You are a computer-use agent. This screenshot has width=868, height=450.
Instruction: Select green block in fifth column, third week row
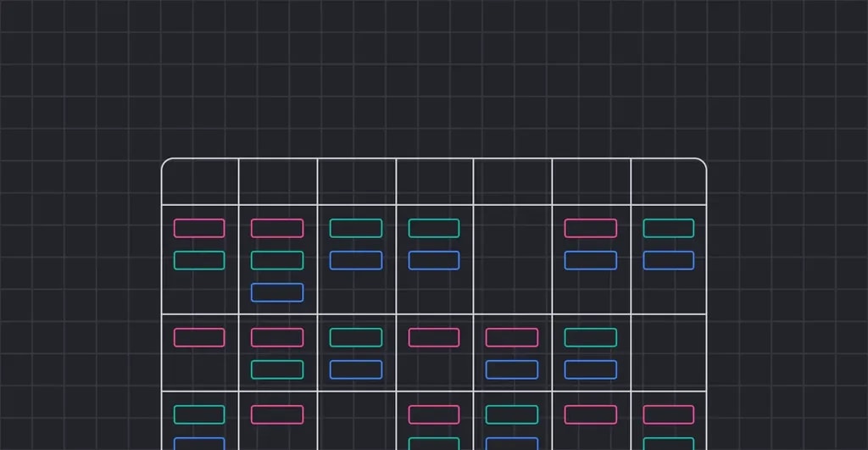(512, 414)
